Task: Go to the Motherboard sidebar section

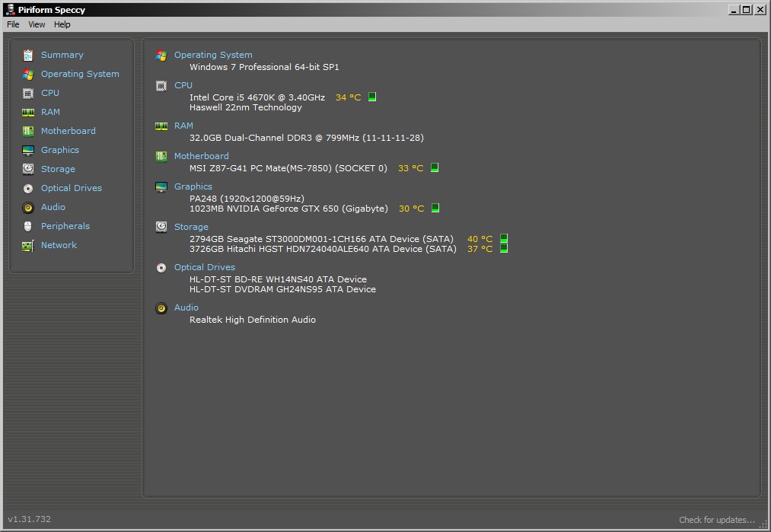Action: tap(68, 131)
